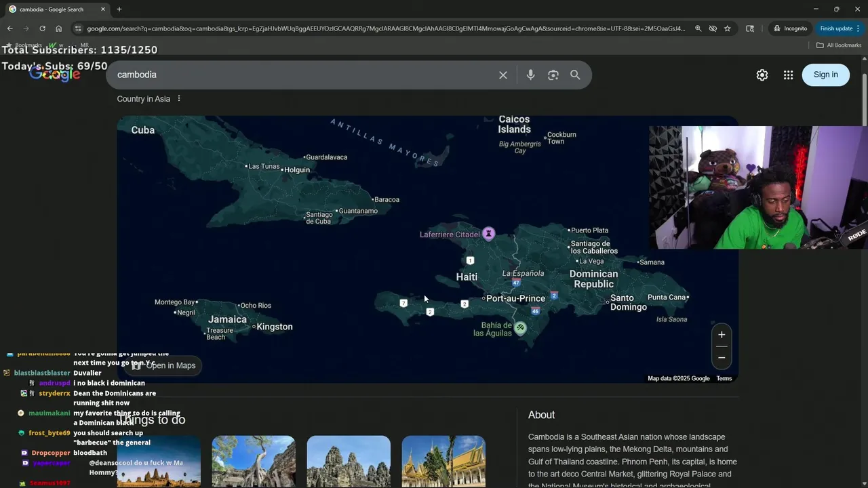The width and height of the screenshot is (868, 488).
Task: Submit search with magnifier icon
Action: coord(575,75)
